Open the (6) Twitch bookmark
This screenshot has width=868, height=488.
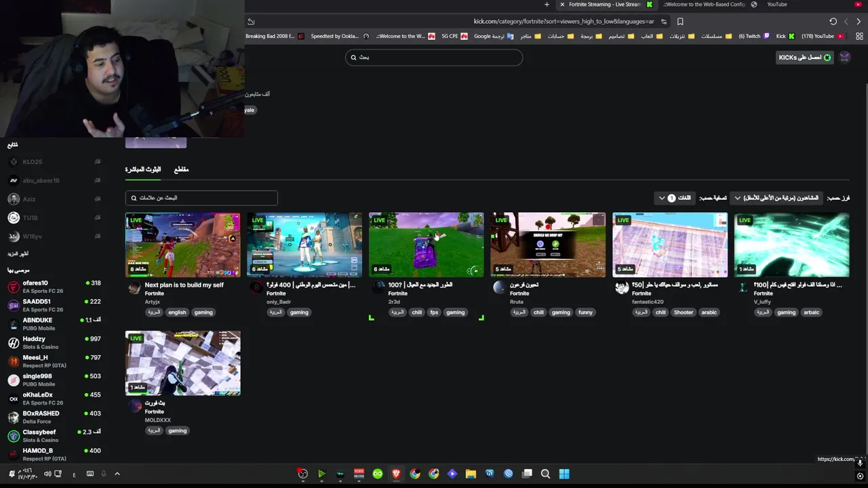pos(754,37)
